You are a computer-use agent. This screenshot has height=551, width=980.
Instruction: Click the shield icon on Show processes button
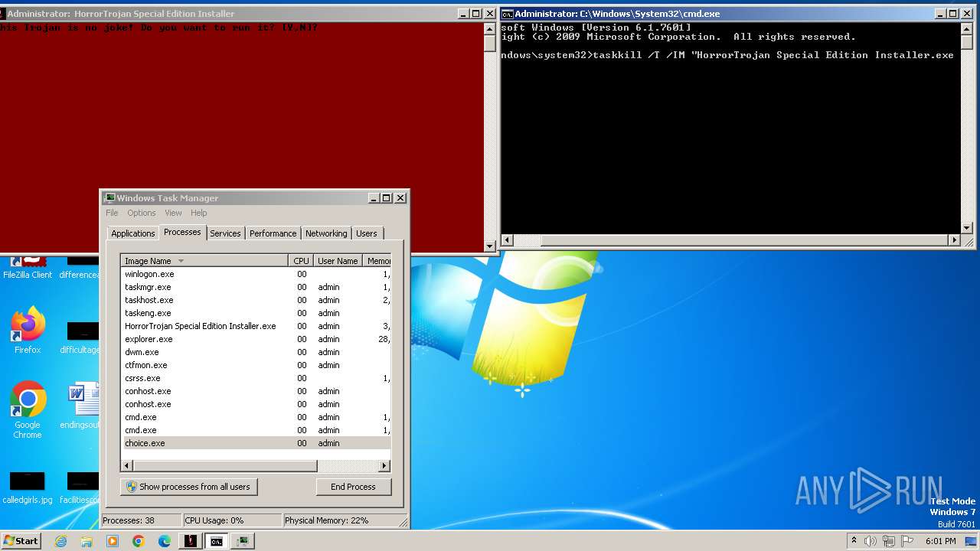[132, 487]
